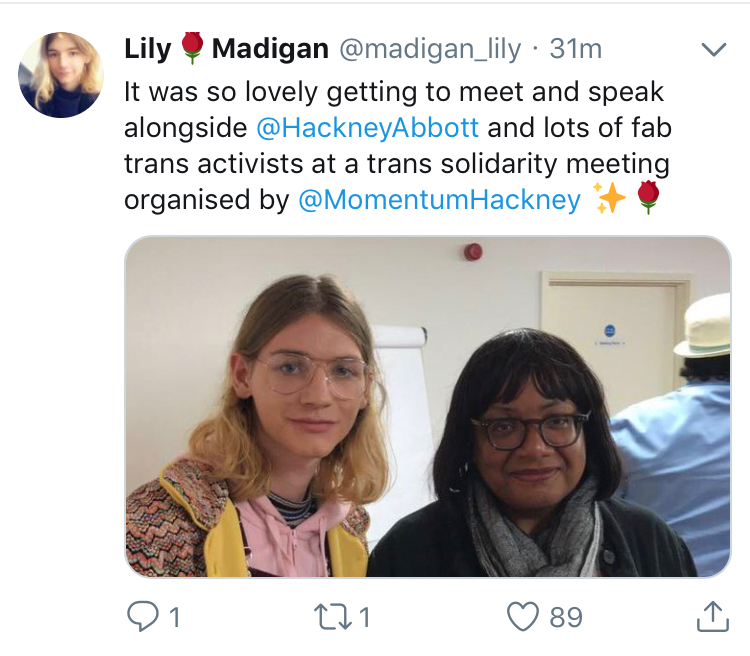Open the share upload arrow icon
This screenshot has width=750, height=656.
713,616
